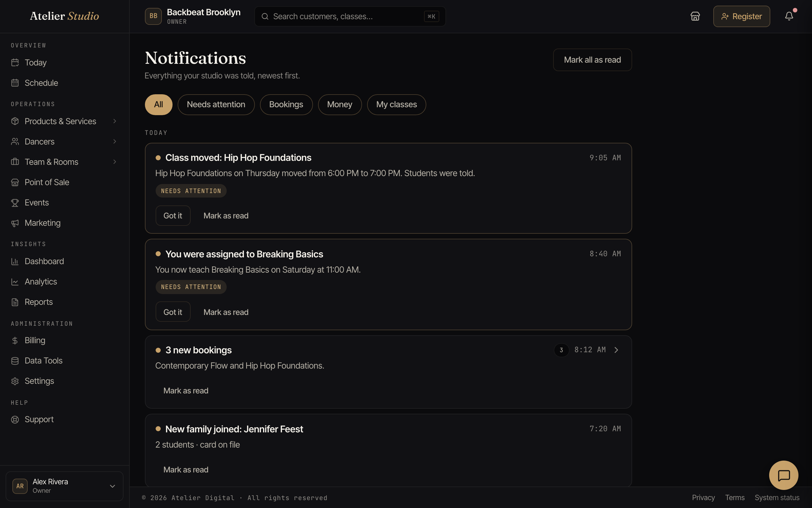This screenshot has width=812, height=508.
Task: Click the Dashboard bar chart icon
Action: [15, 261]
